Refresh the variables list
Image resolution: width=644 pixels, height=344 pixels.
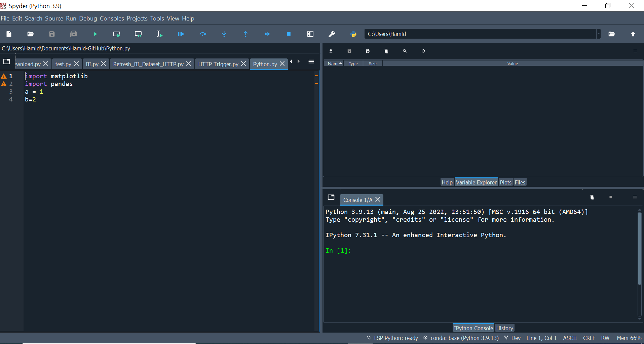[423, 51]
